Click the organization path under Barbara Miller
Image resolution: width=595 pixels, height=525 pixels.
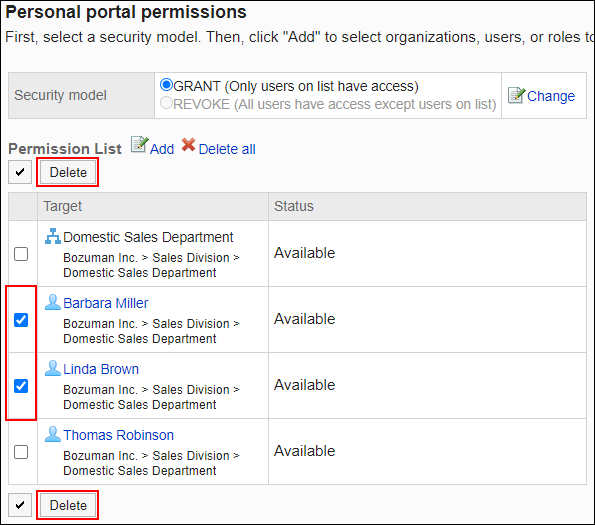click(151, 331)
